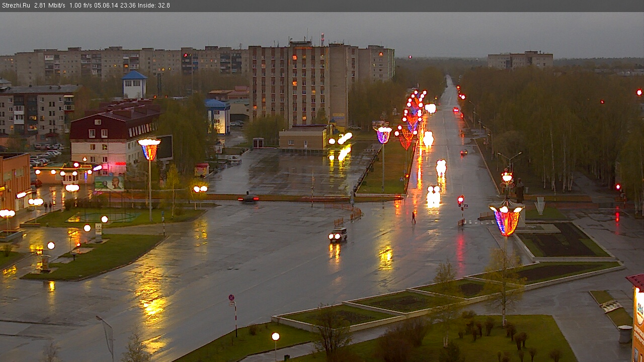Select the "2.81 Mbit/s" bitrate value

click(50, 6)
